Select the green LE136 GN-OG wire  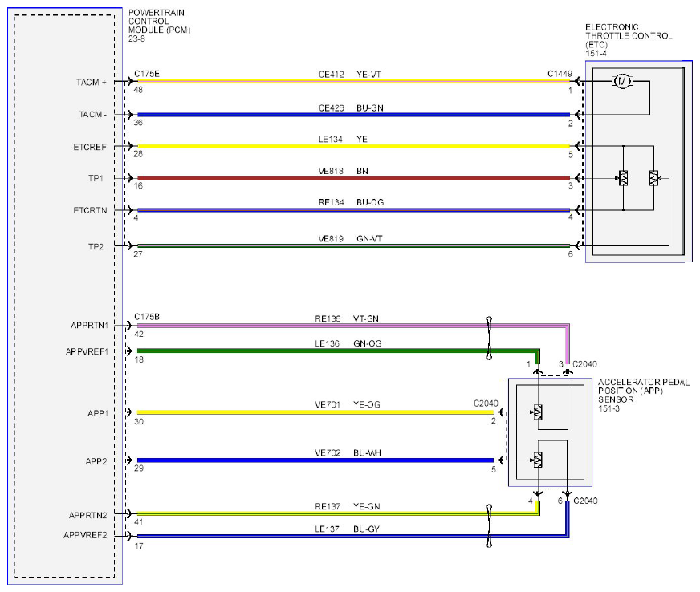click(339, 351)
